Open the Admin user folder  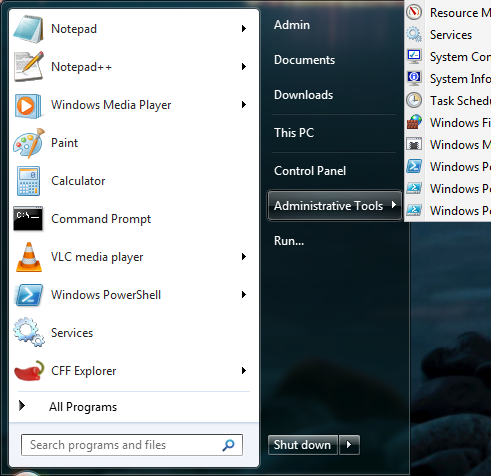pos(292,25)
